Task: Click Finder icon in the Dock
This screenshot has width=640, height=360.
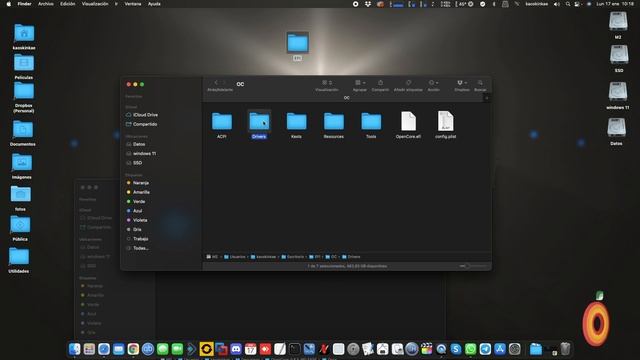Action: coord(75,349)
